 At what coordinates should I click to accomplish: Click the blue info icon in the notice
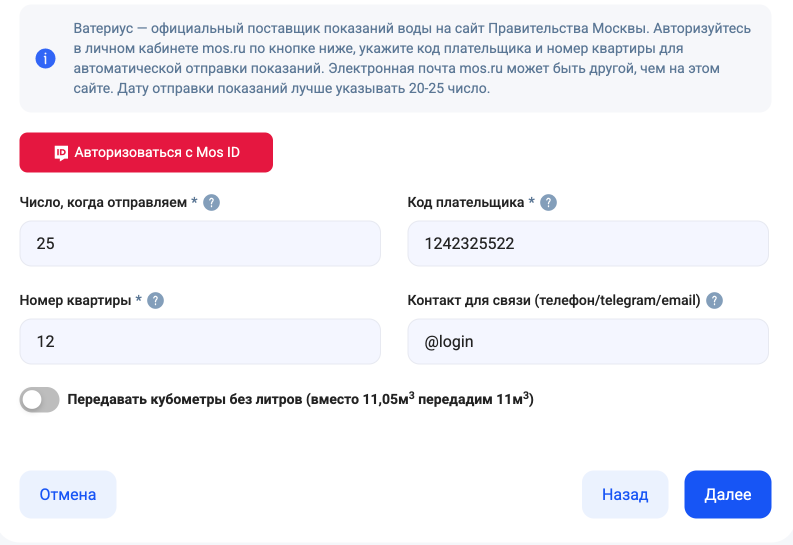45,58
